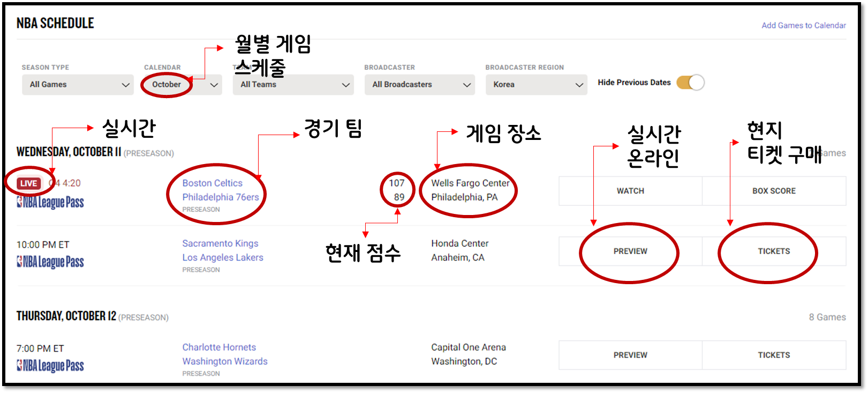Open the Boston Celtics team link
This screenshot has height=393, width=868.
point(212,183)
